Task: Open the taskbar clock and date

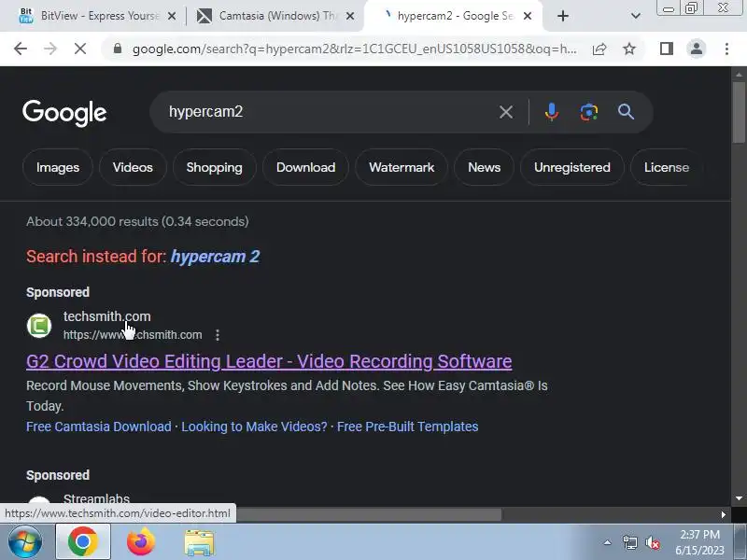Action: [x=699, y=542]
